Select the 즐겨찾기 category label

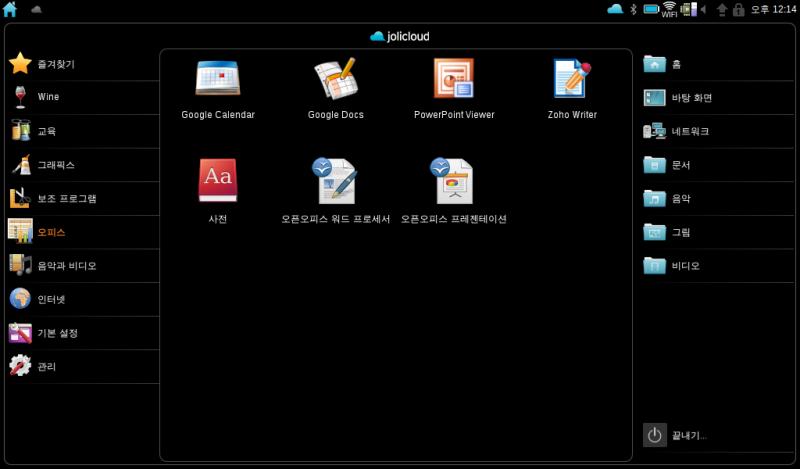pos(56,64)
